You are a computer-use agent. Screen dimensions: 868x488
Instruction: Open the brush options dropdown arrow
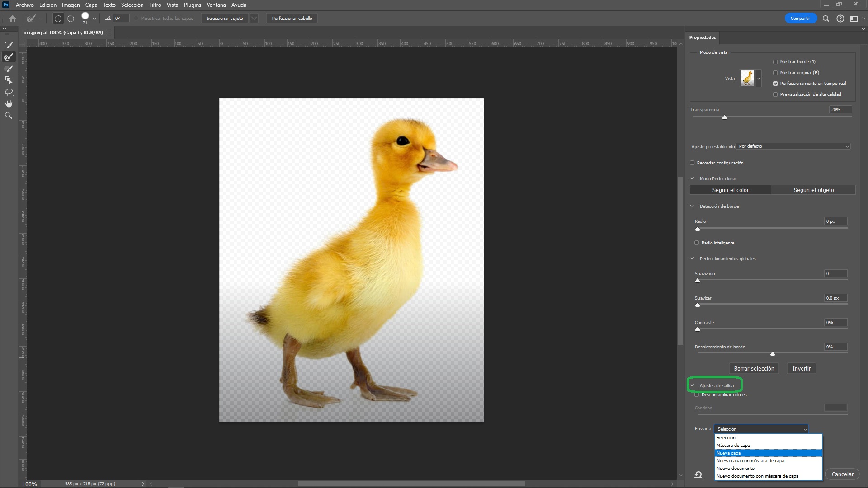click(x=94, y=19)
